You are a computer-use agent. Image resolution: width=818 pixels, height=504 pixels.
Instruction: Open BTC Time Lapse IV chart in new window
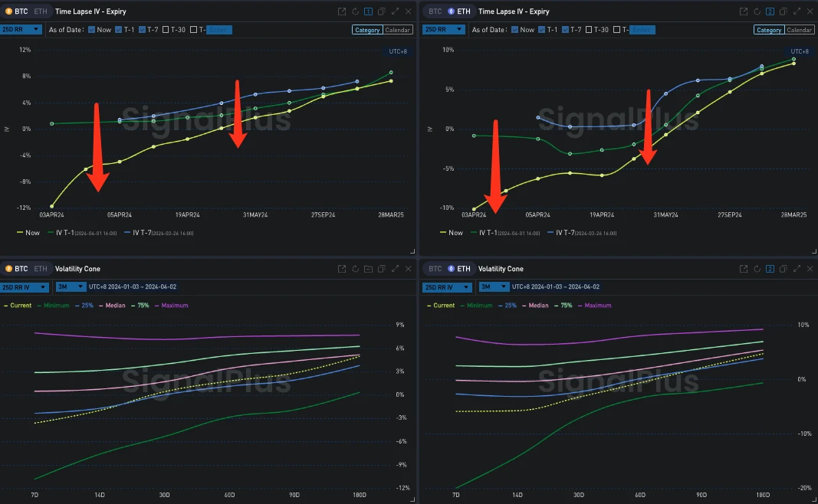coord(343,11)
